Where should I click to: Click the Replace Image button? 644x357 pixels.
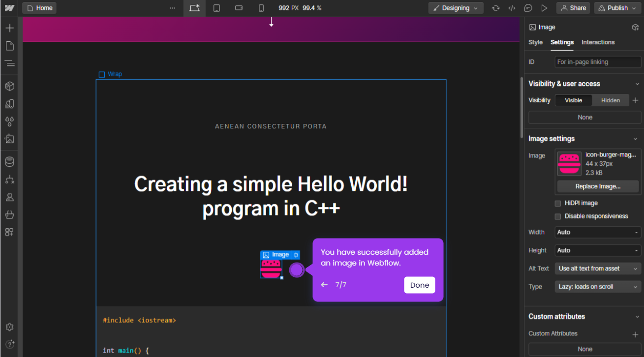597,186
